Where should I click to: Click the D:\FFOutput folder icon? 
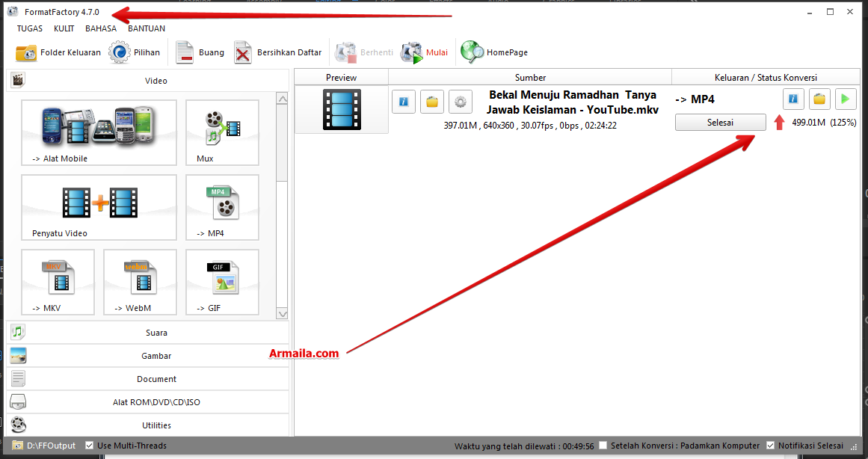18,446
